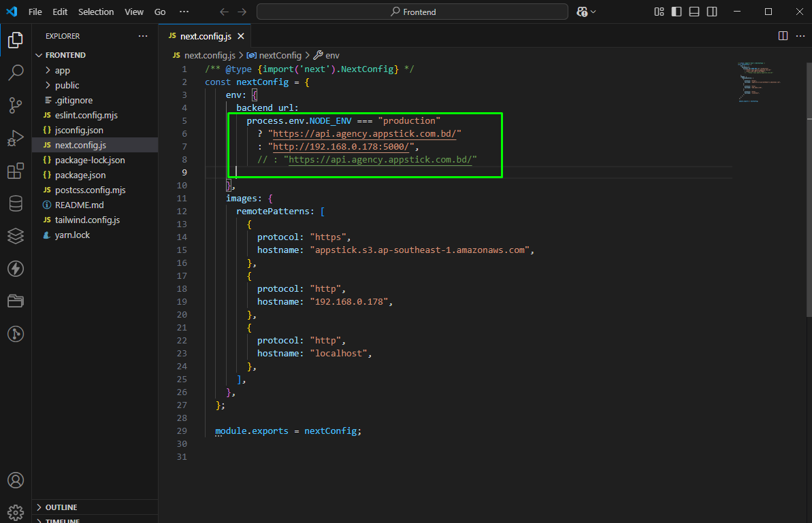
Task: Open Source Control view
Action: pyautogui.click(x=16, y=105)
